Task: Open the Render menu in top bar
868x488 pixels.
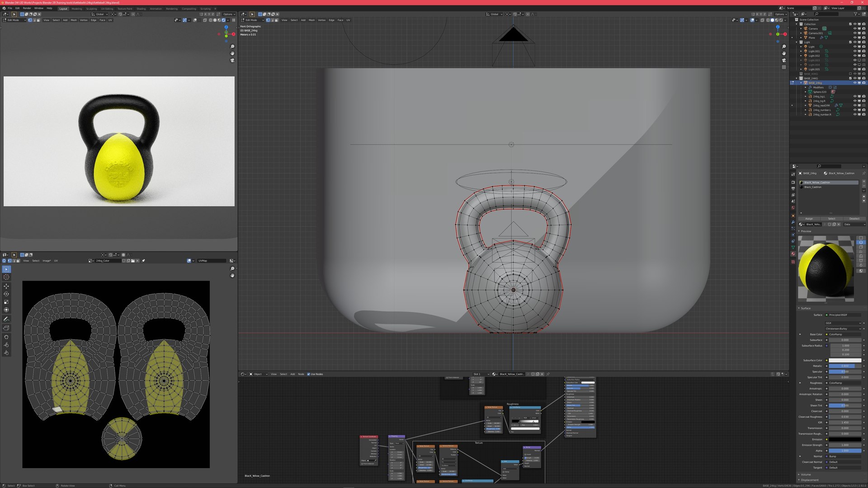Action: (x=27, y=8)
